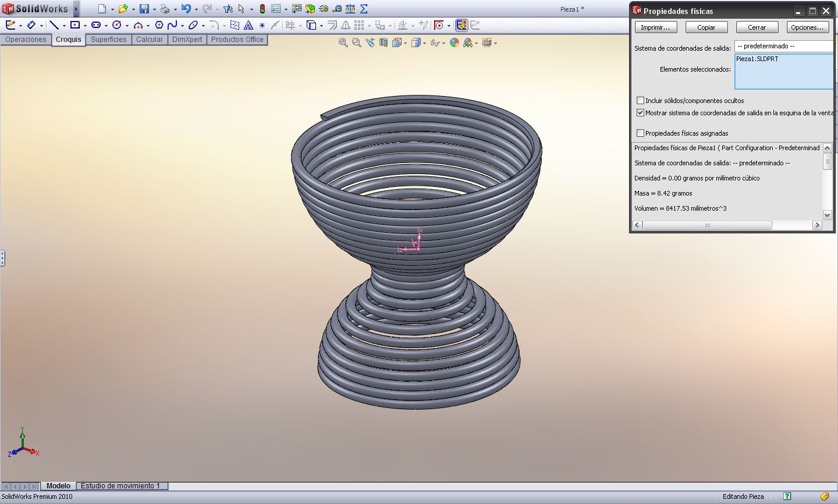The width and height of the screenshot is (838, 504).
Task: Click the yellow tag icon in status bar
Action: click(825, 496)
